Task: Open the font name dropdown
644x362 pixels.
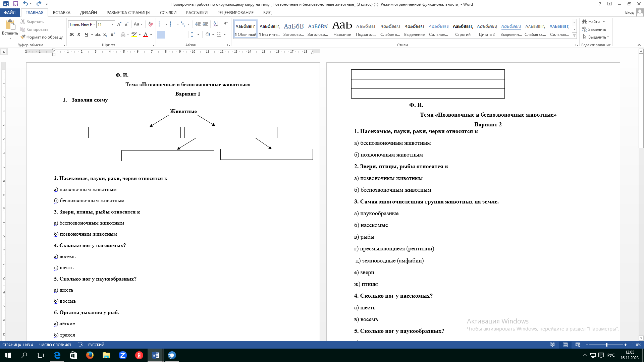Action: (94, 24)
